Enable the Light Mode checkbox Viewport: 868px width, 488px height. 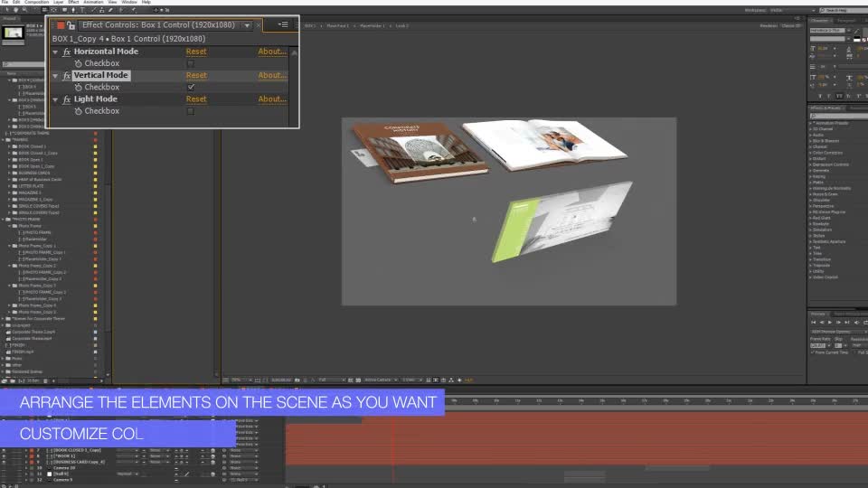point(191,111)
